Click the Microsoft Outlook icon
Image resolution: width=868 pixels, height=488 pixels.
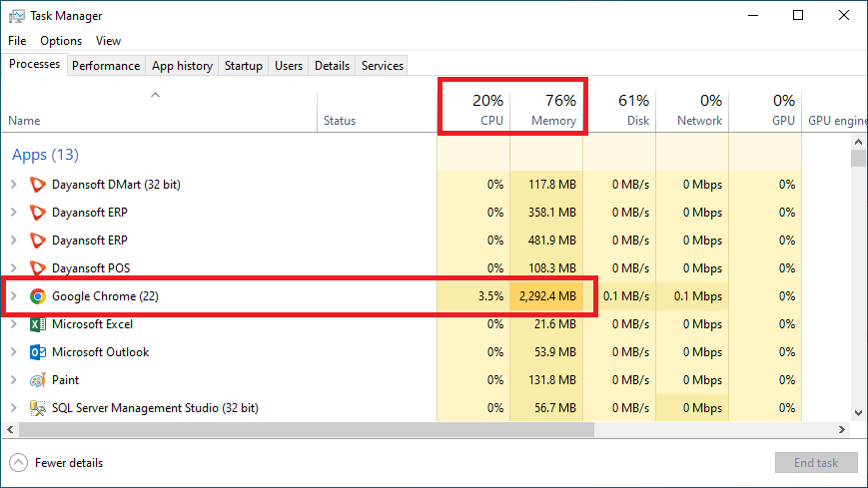coord(38,352)
